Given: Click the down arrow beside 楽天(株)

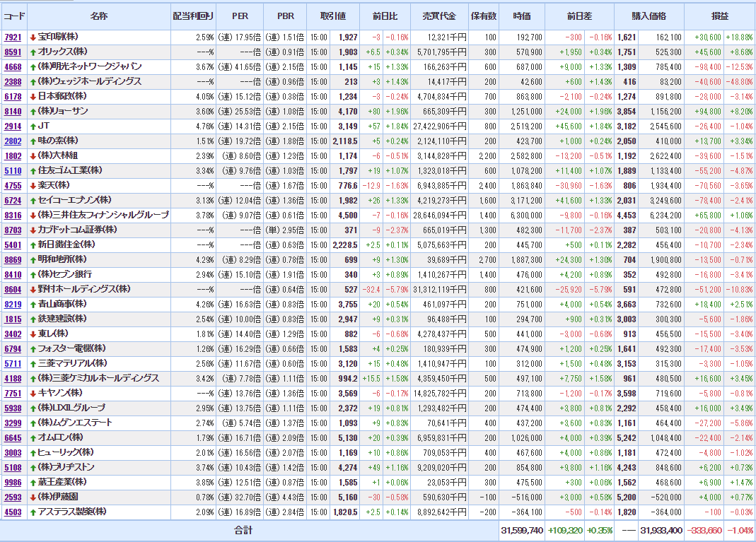Looking at the screenshot, I should [33, 185].
